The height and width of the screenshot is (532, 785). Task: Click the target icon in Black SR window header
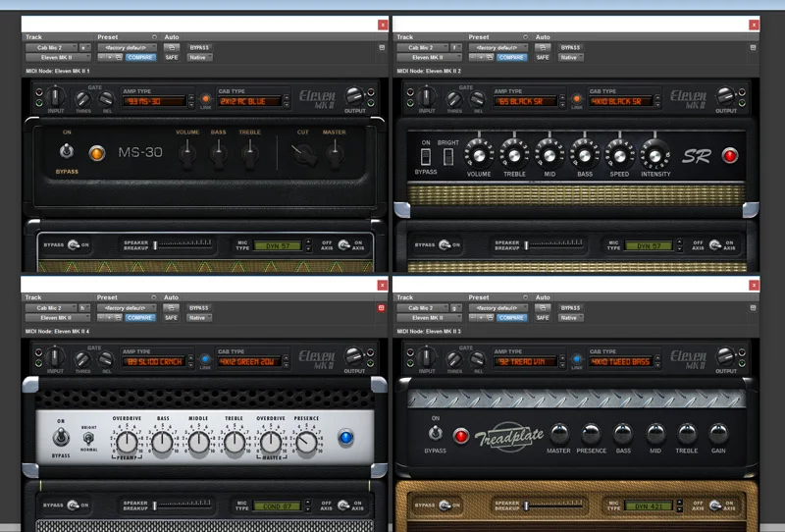click(753, 47)
